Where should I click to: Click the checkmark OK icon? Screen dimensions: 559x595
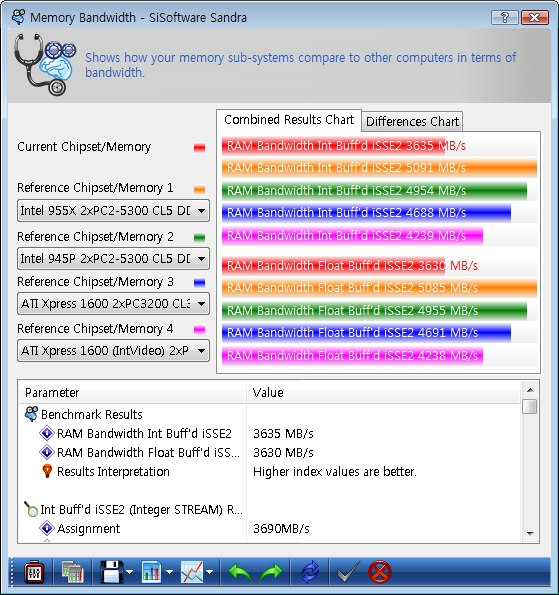point(348,572)
